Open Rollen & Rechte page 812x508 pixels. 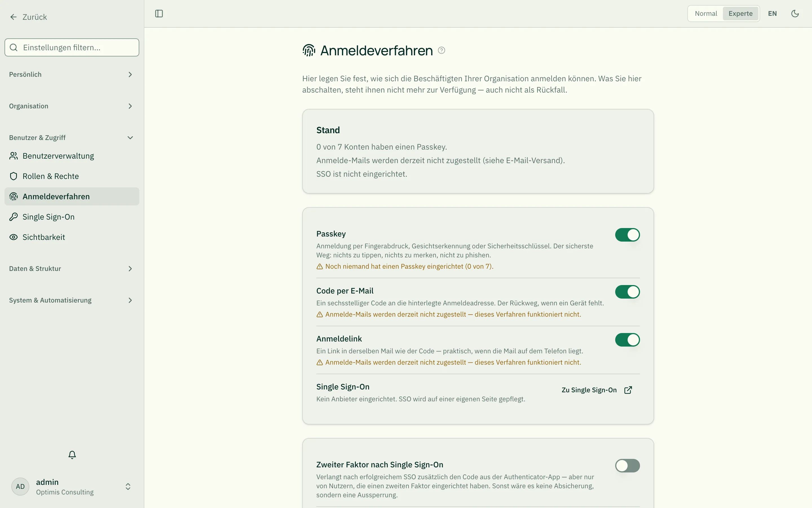point(72,176)
